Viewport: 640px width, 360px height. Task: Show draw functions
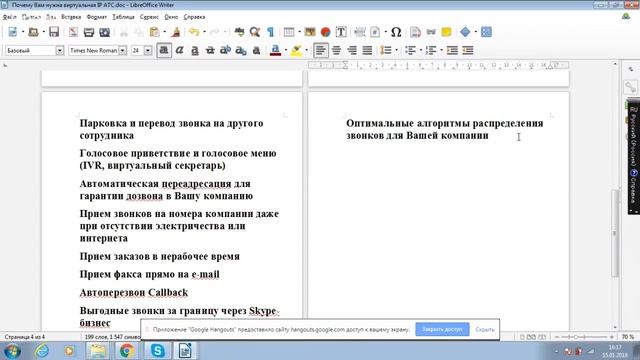coord(486,32)
